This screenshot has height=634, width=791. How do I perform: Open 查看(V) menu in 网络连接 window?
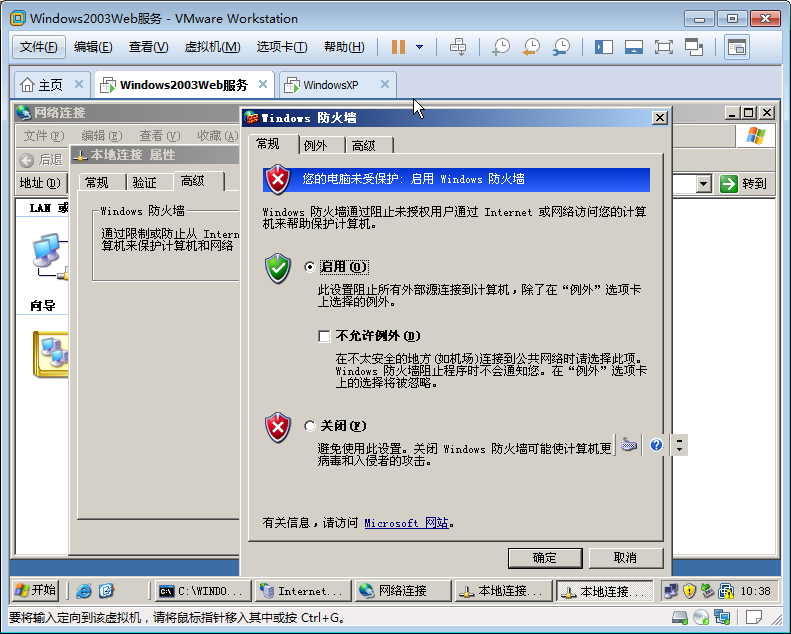[160, 136]
